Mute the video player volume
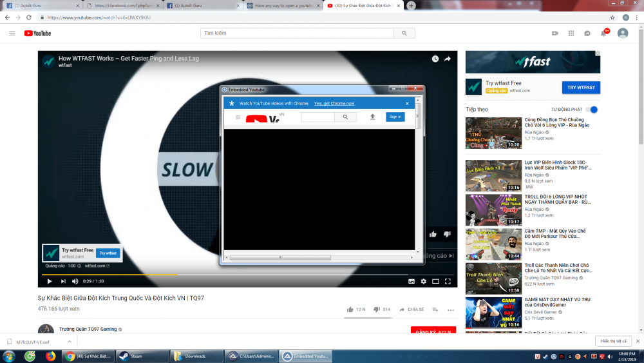 pyautogui.click(x=75, y=281)
